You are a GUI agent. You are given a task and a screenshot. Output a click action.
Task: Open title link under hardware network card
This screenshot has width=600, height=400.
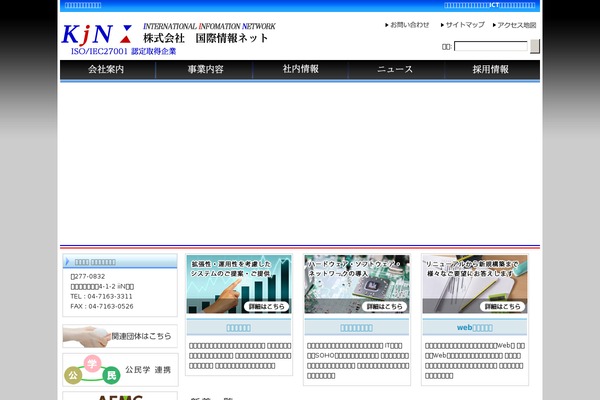[x=356, y=328]
